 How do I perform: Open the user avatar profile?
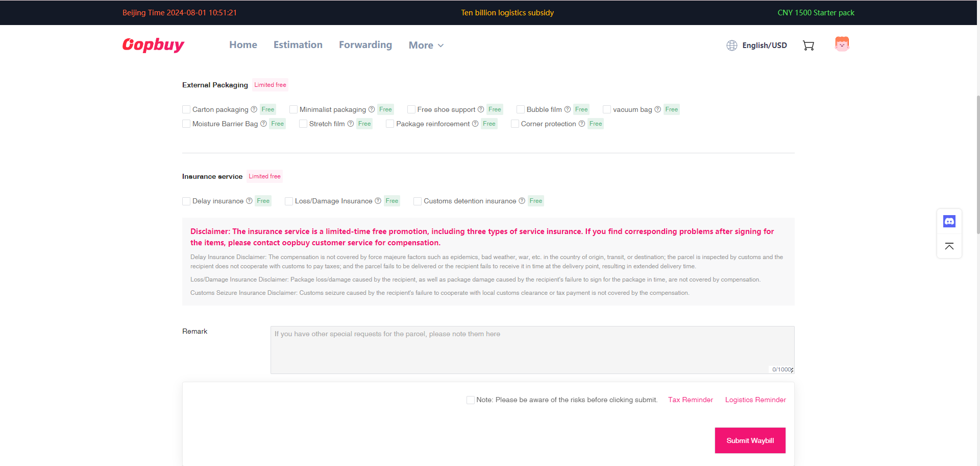click(x=842, y=44)
